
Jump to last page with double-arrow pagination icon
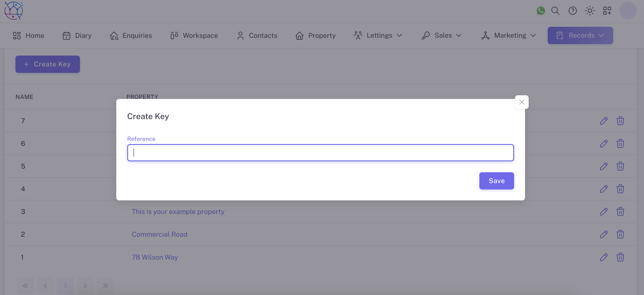tap(105, 285)
